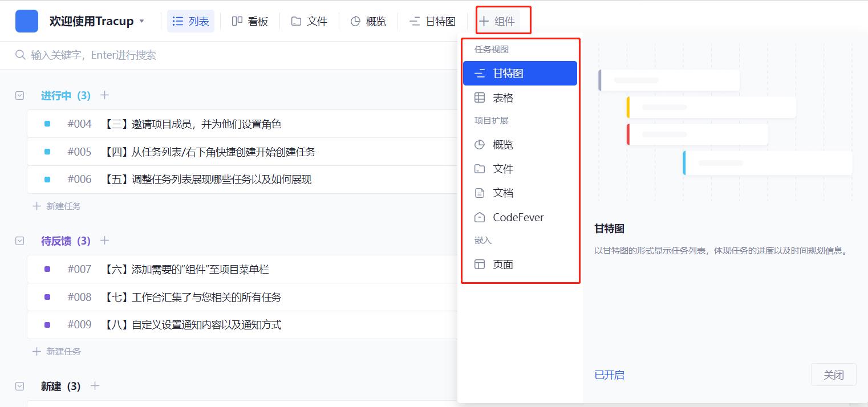This screenshot has height=407, width=868.
Task: Click the blue Tracup project logo
Action: [x=27, y=21]
